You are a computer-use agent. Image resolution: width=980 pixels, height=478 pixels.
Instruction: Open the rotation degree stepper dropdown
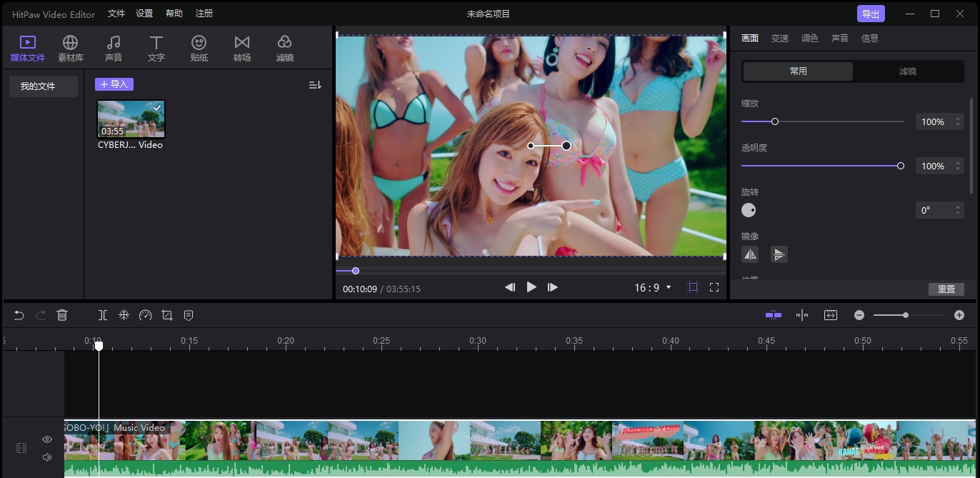[957, 210]
